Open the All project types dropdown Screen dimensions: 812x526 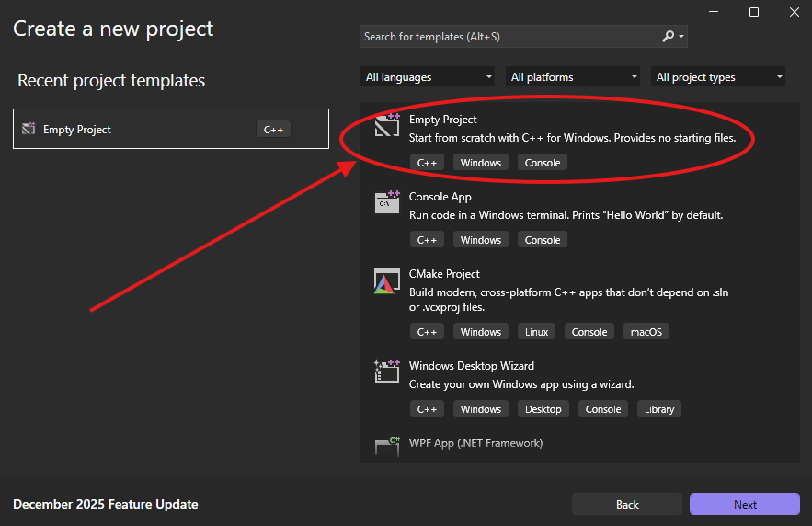tap(718, 76)
